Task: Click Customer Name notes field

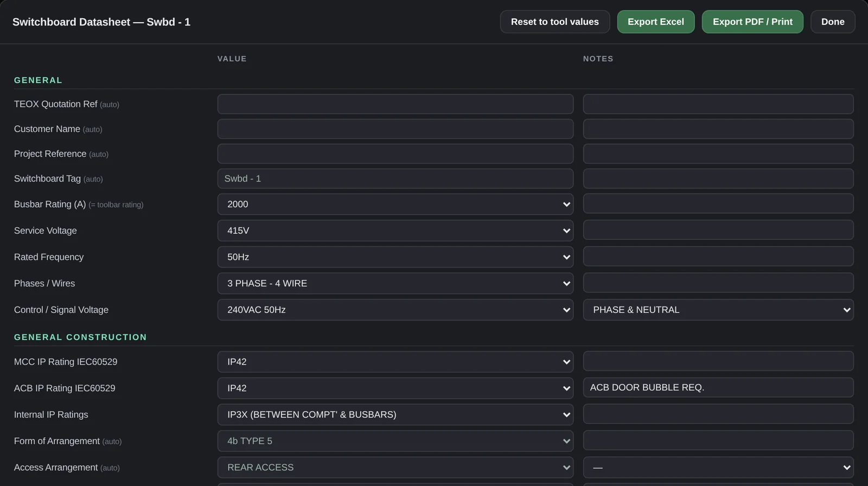Action: coord(718,129)
